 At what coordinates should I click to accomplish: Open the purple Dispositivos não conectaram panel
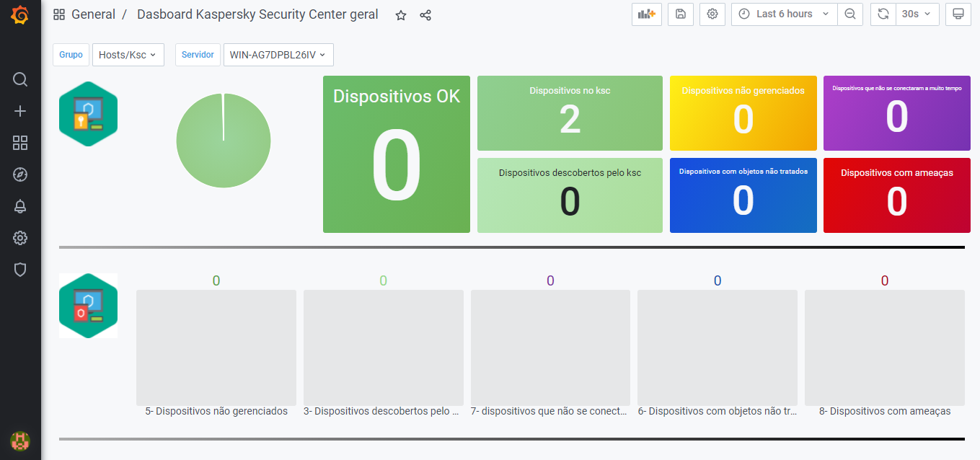[x=897, y=113]
